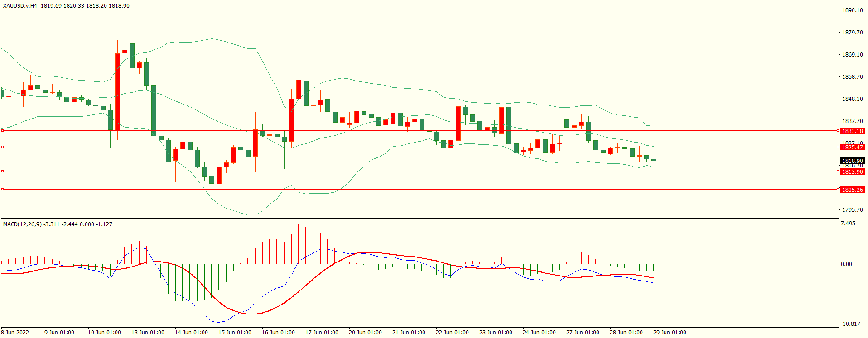Select the 1805.26 red price label
Viewport: 868px width, 338px height.
tap(852, 190)
